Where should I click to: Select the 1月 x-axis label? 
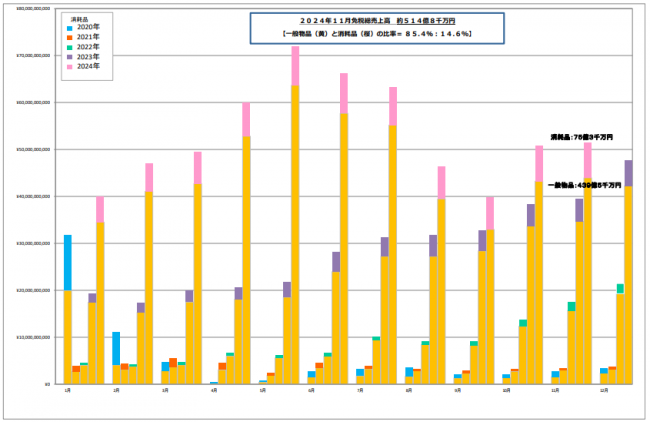pyautogui.click(x=67, y=389)
